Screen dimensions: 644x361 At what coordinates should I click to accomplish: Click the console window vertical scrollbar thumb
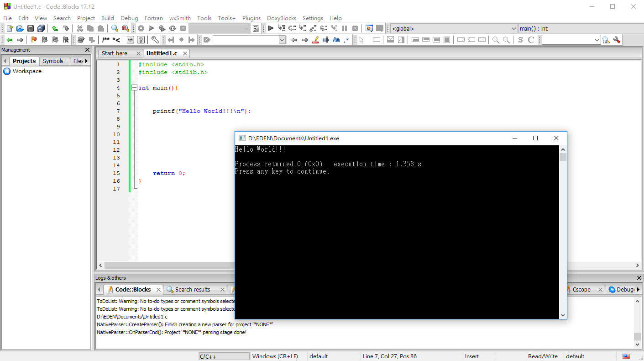coord(563,157)
